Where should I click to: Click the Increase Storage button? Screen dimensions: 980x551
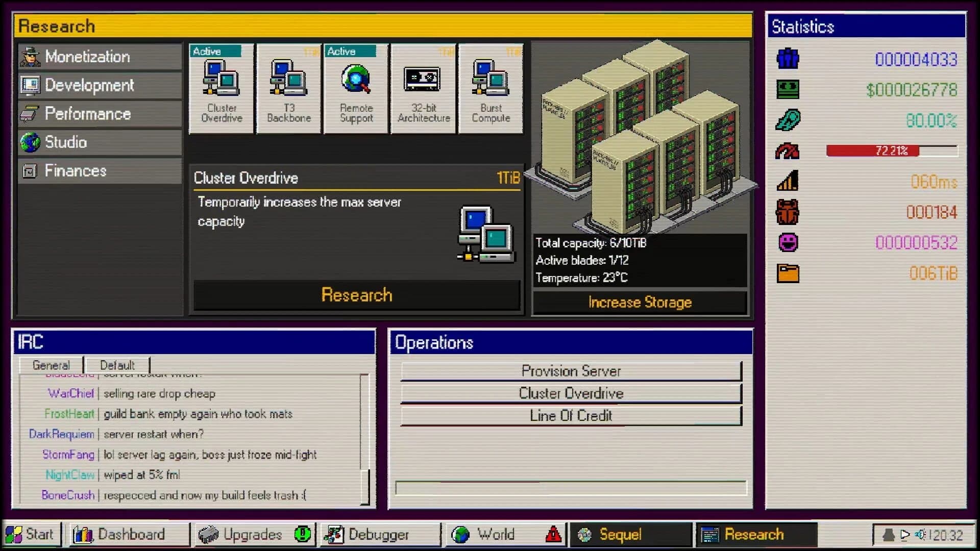click(x=639, y=302)
